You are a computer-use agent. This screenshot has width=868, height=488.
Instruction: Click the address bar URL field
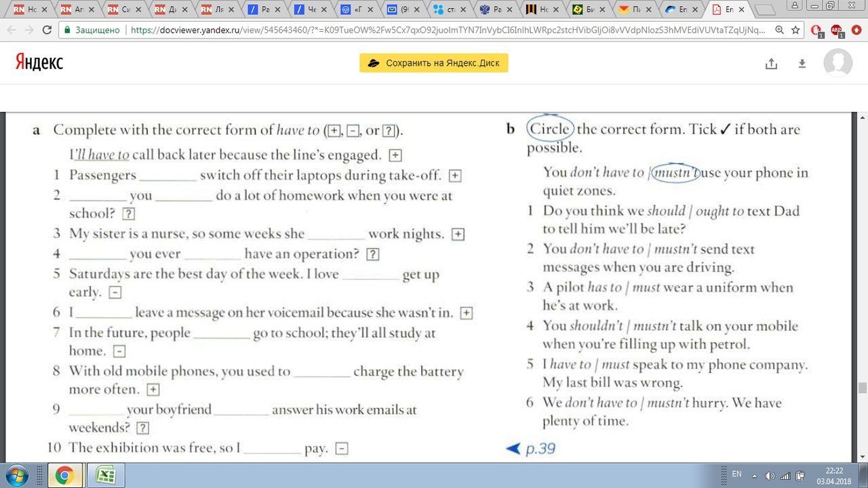tap(448, 30)
